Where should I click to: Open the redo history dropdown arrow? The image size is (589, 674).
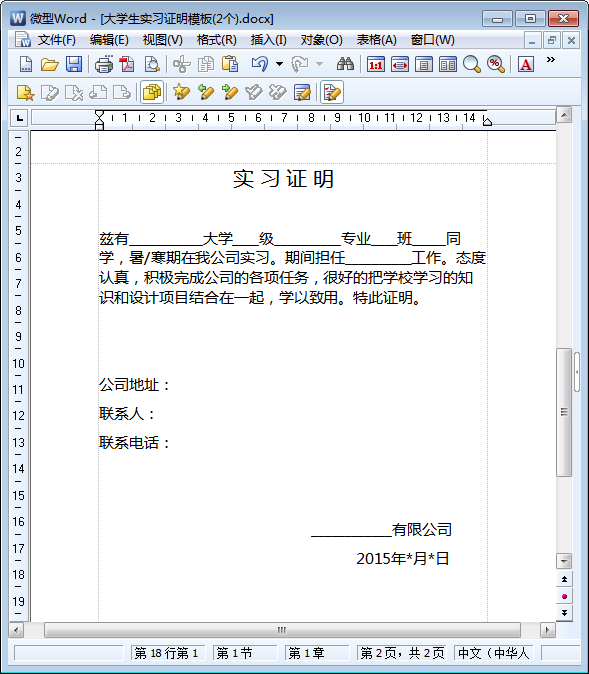pyautogui.click(x=319, y=64)
